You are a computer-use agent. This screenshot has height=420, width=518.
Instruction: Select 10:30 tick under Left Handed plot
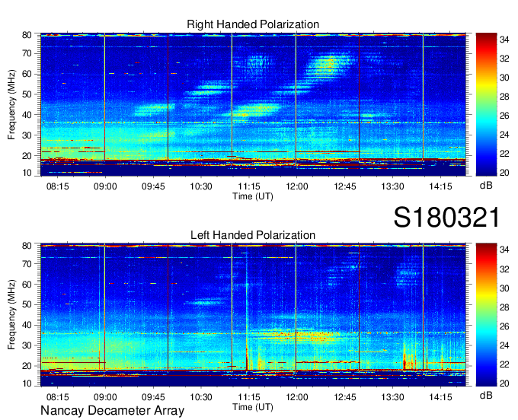(x=201, y=396)
